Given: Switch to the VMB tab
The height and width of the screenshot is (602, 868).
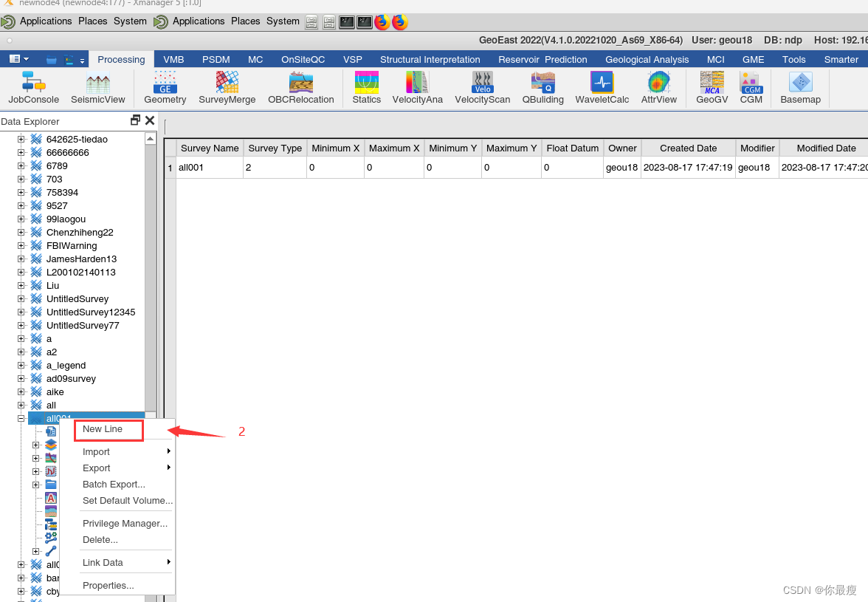Looking at the screenshot, I should coord(174,59).
